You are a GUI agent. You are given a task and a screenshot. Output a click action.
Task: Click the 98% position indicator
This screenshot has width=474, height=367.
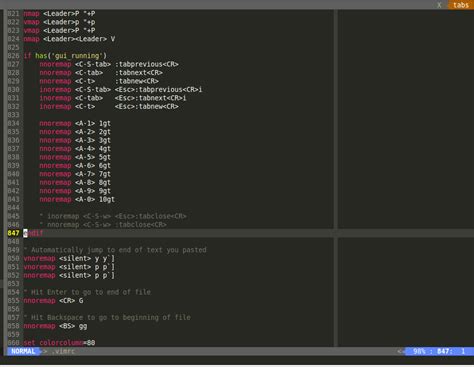point(419,351)
